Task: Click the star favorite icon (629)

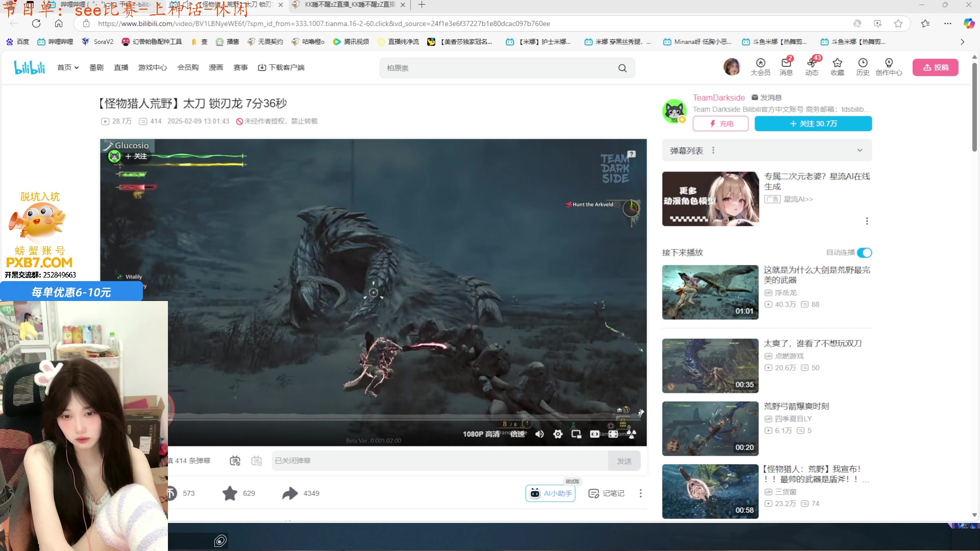Action: 230,493
